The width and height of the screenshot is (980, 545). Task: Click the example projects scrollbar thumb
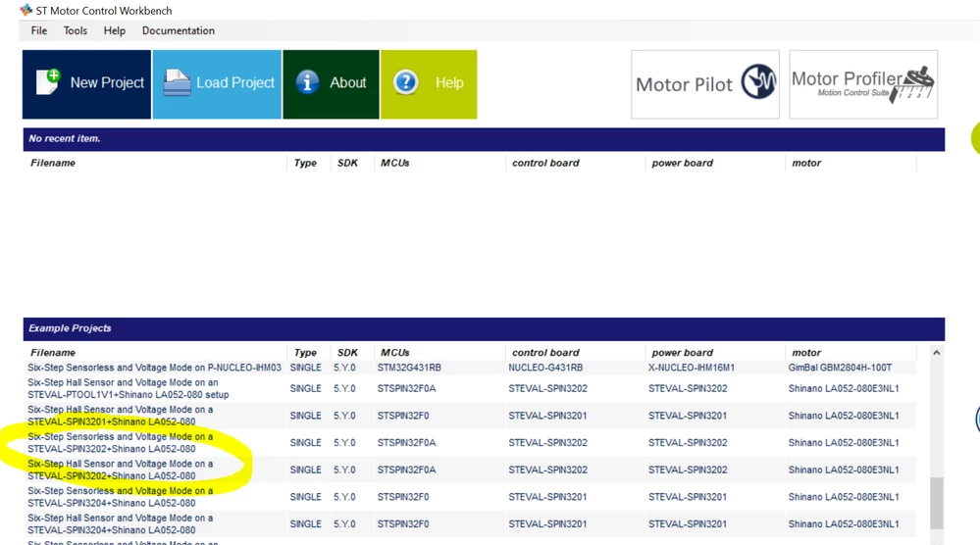[x=936, y=503]
